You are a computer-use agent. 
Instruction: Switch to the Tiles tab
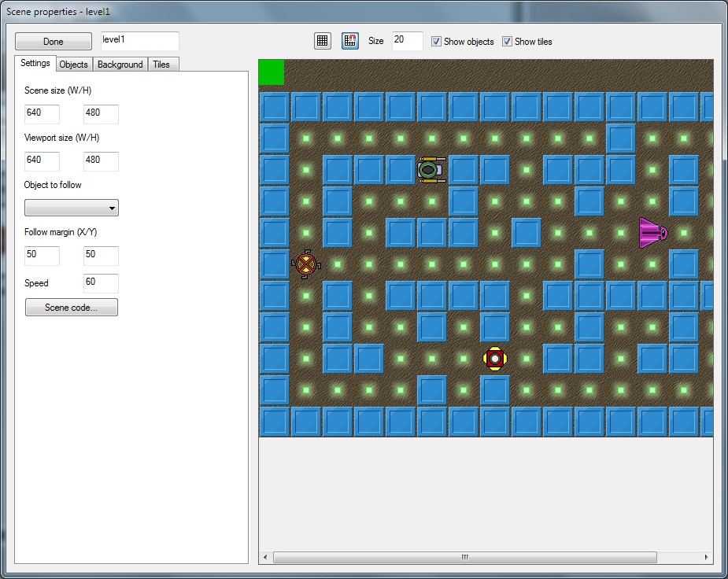(162, 64)
